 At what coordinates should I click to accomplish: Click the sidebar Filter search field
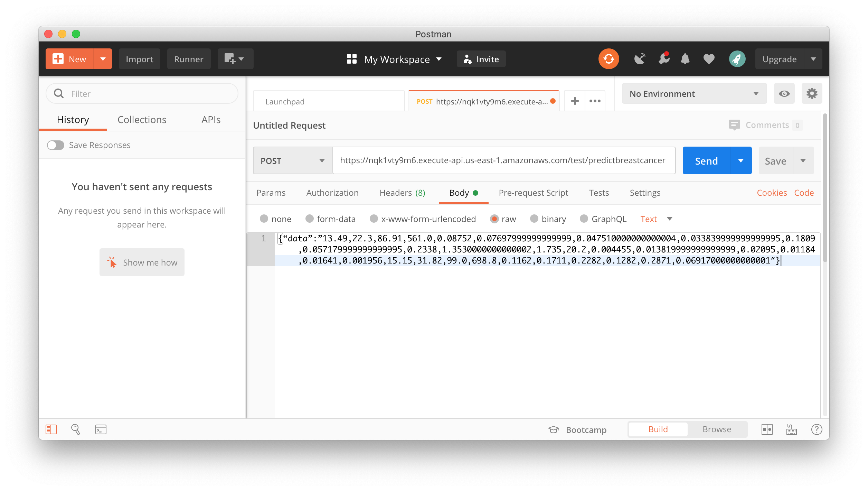click(x=142, y=94)
